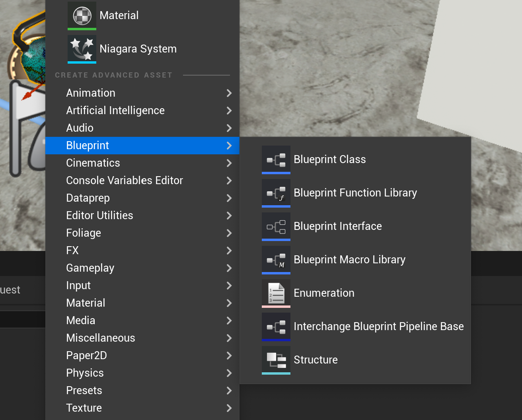Open the Paper2D submenu
The height and width of the screenshot is (420, 522).
tap(142, 356)
